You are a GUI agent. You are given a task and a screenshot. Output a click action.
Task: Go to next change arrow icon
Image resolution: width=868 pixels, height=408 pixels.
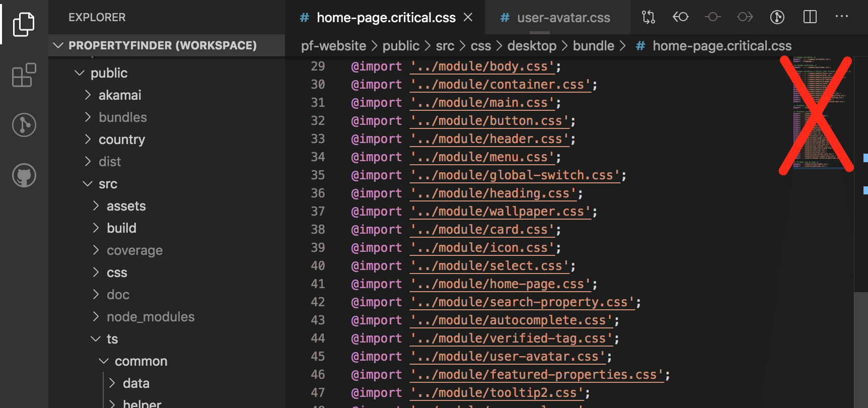coord(745,17)
